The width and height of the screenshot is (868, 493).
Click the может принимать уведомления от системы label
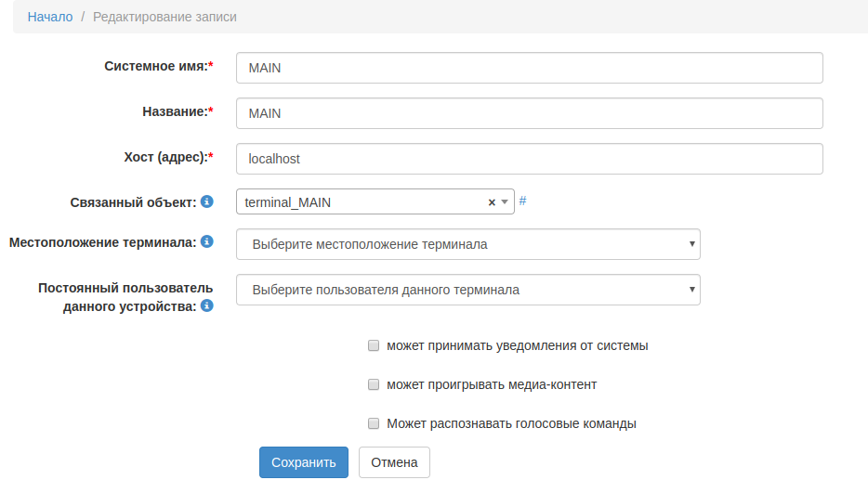point(517,345)
